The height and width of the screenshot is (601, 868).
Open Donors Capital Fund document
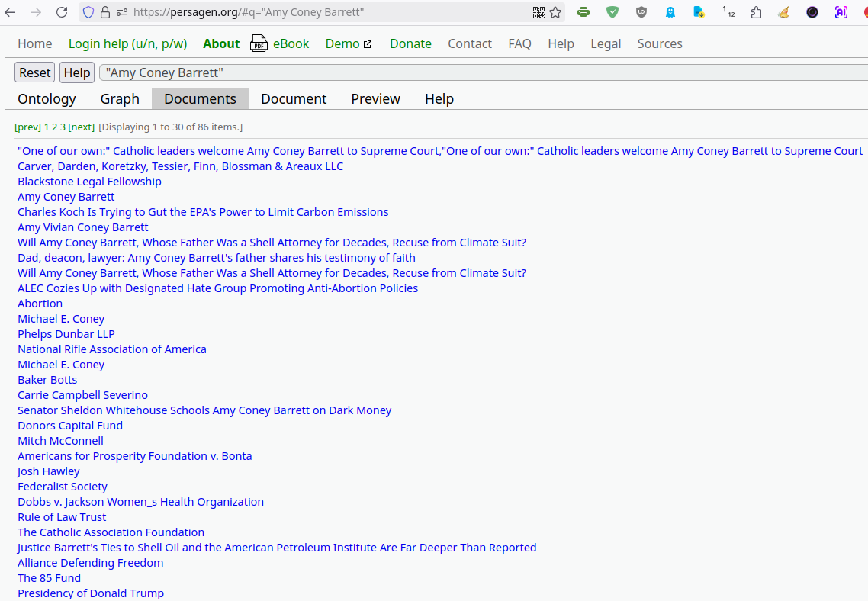click(70, 426)
